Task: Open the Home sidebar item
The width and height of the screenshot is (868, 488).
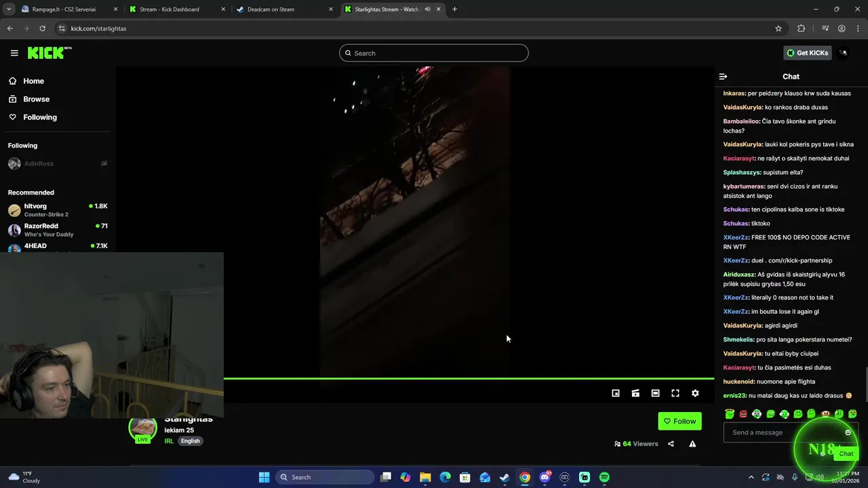Action: 33,81
